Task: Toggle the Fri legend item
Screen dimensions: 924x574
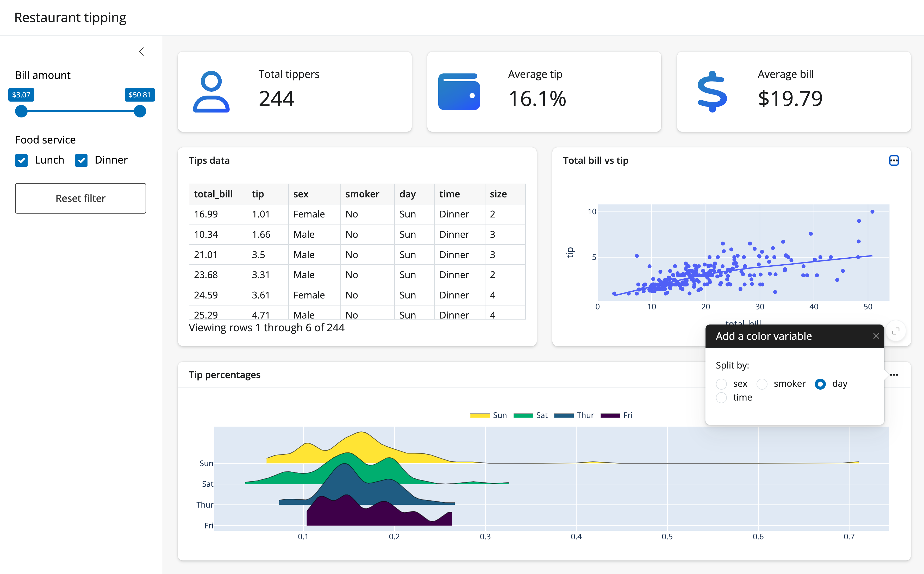Action: (x=616, y=415)
